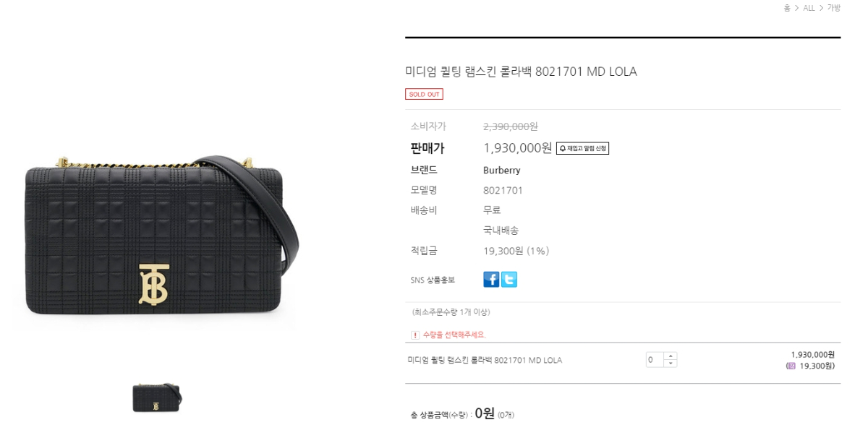
Task: Share product on Twitter
Action: point(509,280)
